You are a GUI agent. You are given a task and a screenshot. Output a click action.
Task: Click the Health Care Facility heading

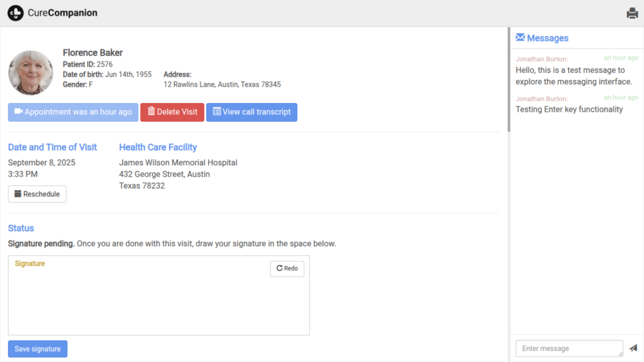[158, 147]
